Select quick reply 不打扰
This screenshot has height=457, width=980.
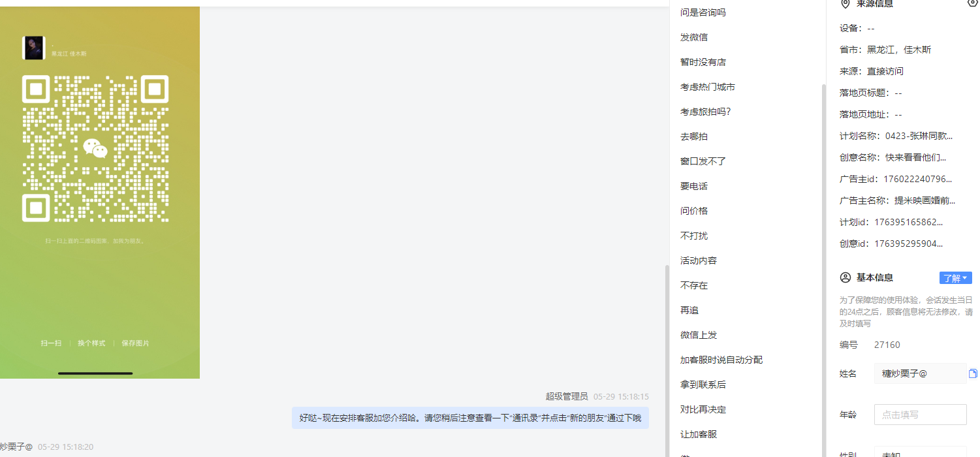[694, 236]
